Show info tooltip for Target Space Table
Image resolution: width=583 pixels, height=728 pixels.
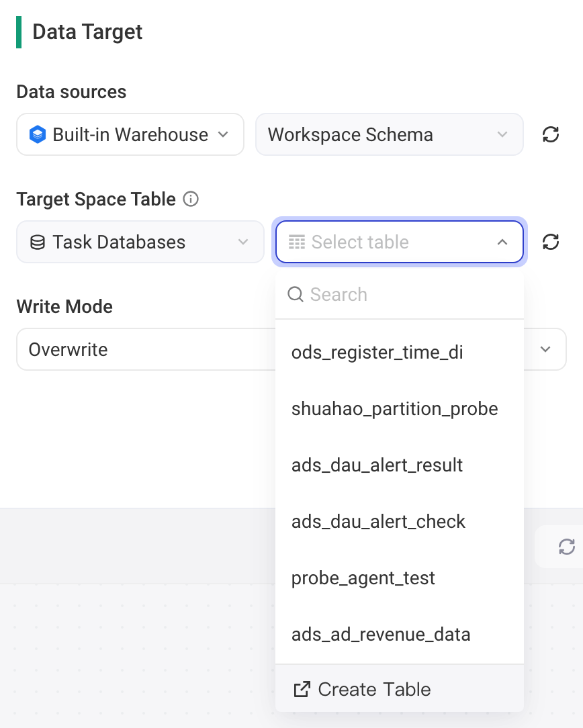191,199
